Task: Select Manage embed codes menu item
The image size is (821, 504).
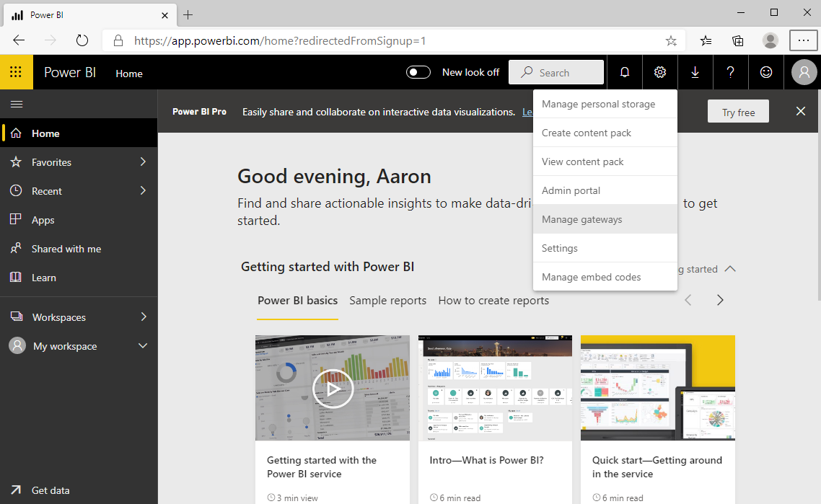Action: coord(605,277)
